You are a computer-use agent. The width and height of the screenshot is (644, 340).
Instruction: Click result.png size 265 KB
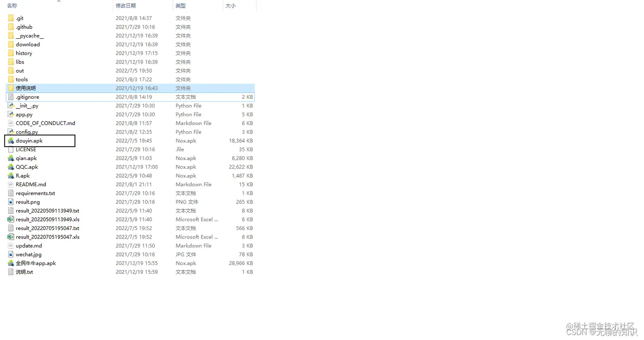pos(244,202)
